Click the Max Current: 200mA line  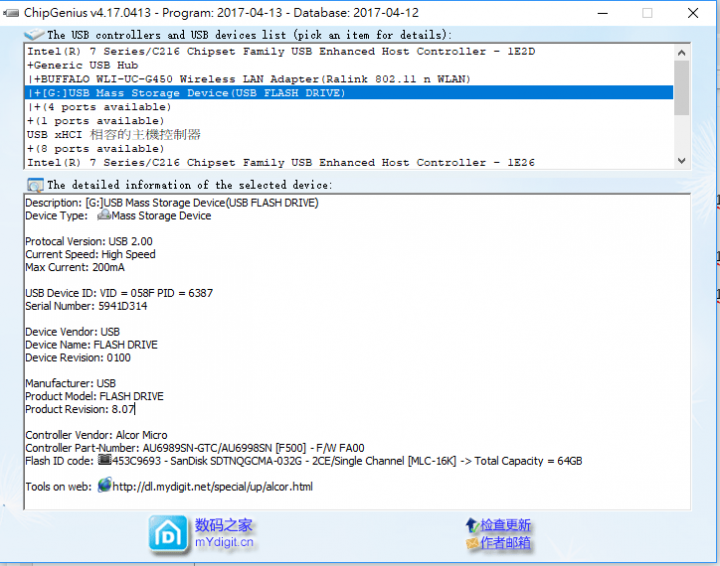tap(75, 267)
